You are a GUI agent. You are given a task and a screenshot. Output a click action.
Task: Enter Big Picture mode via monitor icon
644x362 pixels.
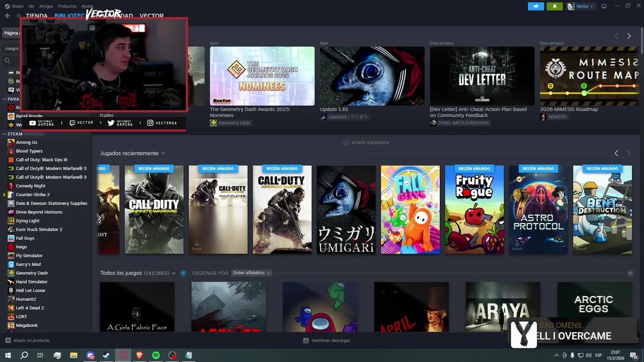604,6
